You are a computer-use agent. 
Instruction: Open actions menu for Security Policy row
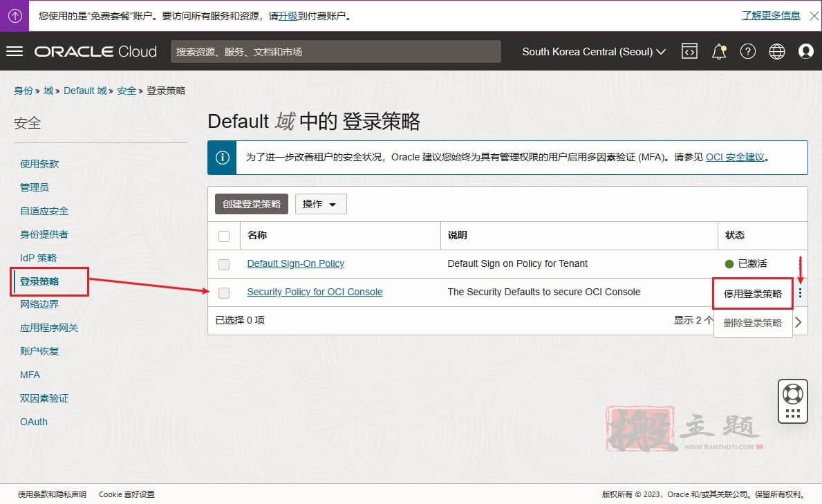(800, 292)
